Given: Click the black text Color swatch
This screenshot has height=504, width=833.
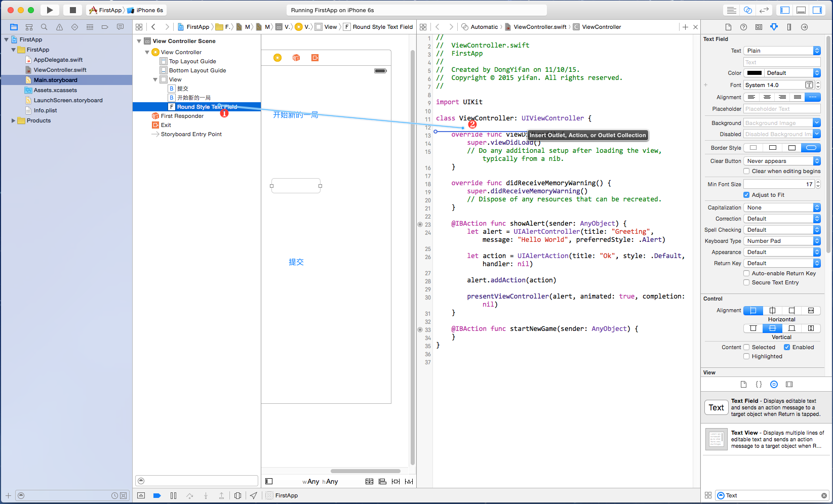Looking at the screenshot, I should (x=754, y=73).
